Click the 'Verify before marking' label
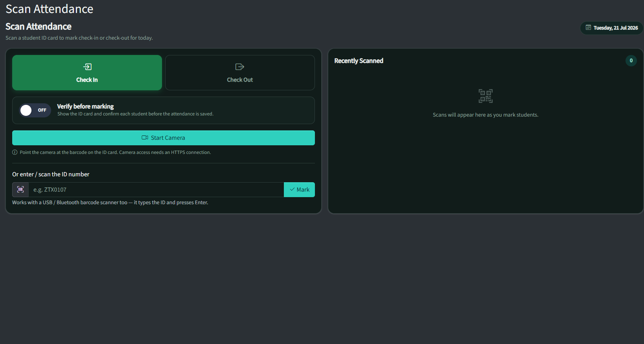Viewport: 644px width, 344px height. click(85, 106)
